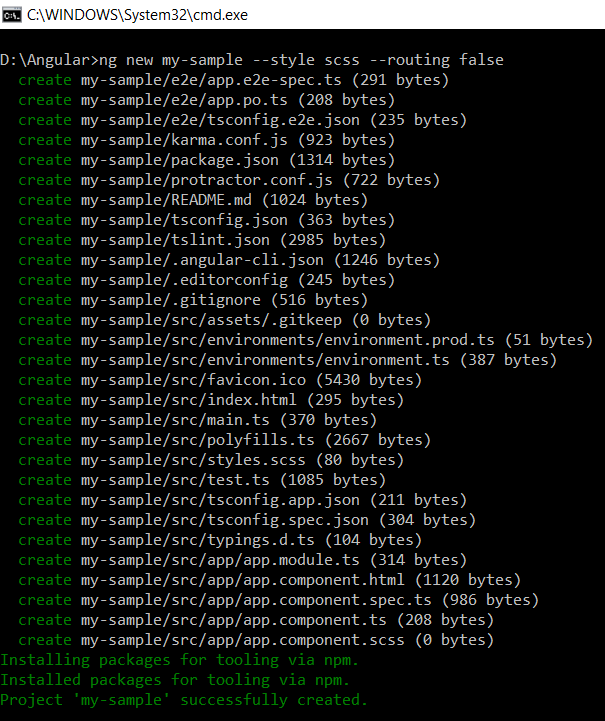Screen dimensions: 605x721
Task: Click the .angular-cli.json output line
Action: click(x=229, y=260)
